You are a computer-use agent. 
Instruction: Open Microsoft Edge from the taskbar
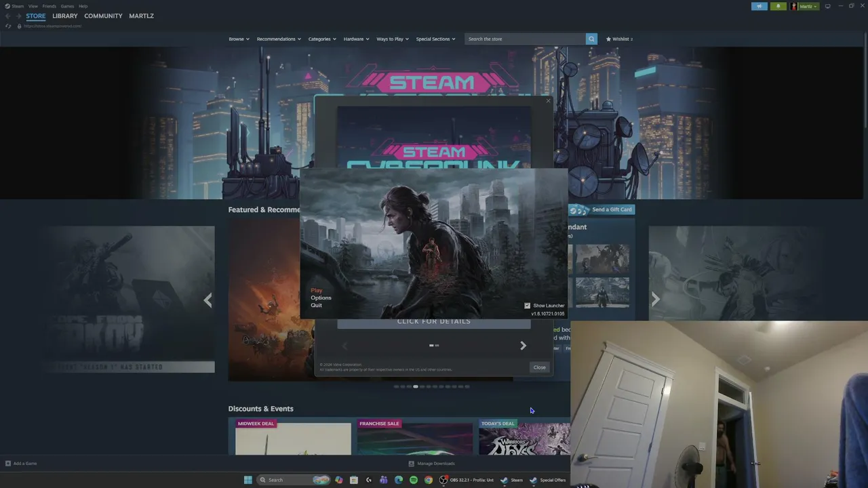pyautogui.click(x=399, y=480)
